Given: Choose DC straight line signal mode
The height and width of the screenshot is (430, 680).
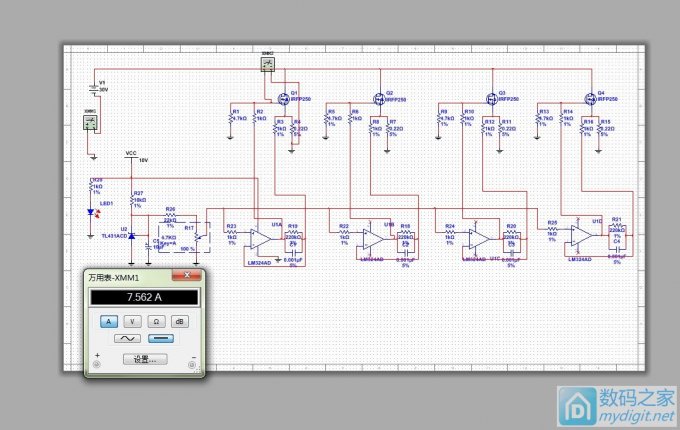Looking at the screenshot, I should tap(162, 339).
